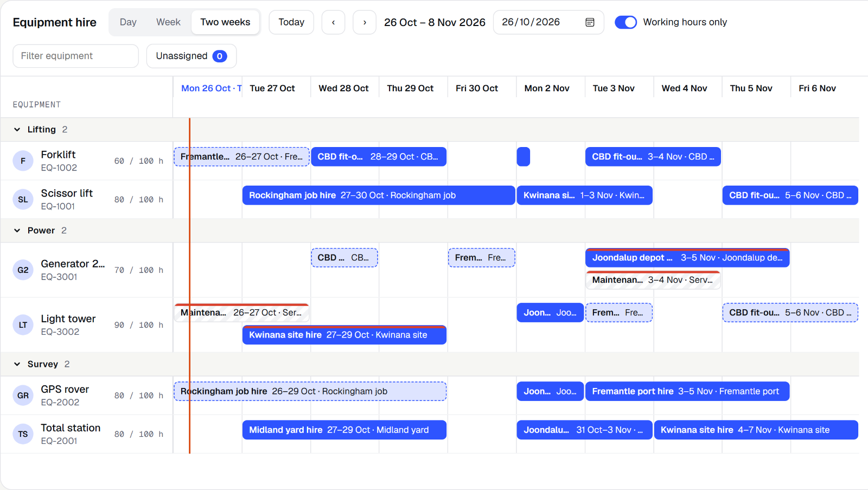868x490 pixels.
Task: Open Midland yard hire on Total station
Action: 344,430
